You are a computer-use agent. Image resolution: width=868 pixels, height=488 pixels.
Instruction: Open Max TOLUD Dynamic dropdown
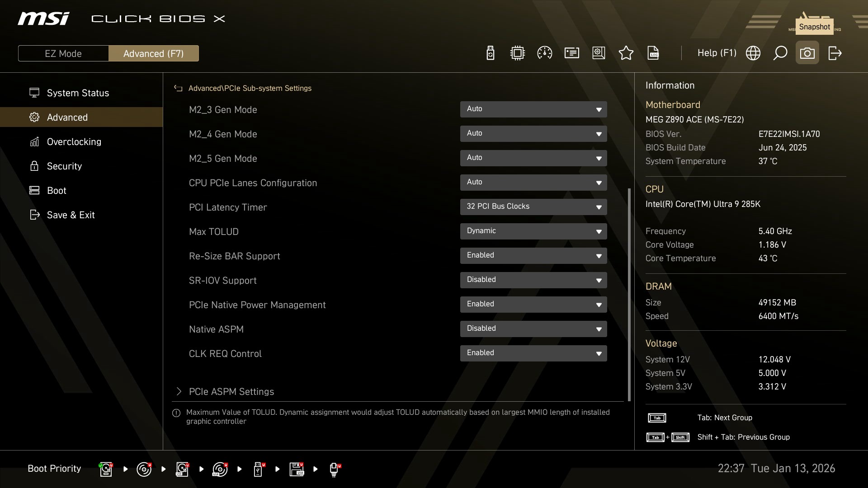533,231
